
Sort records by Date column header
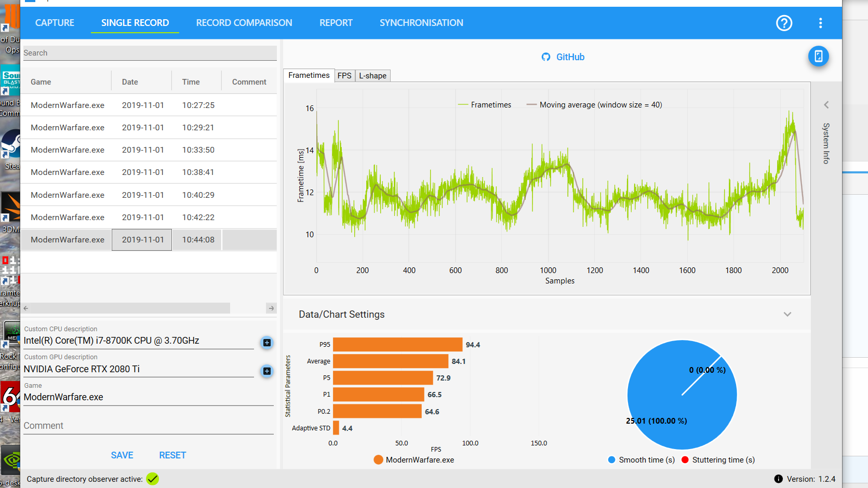point(130,82)
